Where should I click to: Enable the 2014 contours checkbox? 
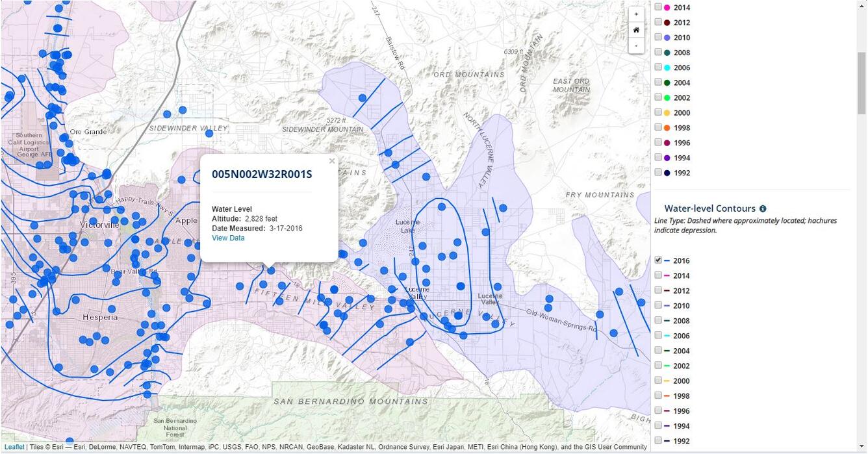tap(658, 275)
